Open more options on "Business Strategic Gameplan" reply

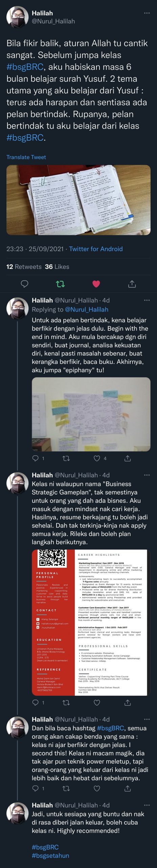147,475
